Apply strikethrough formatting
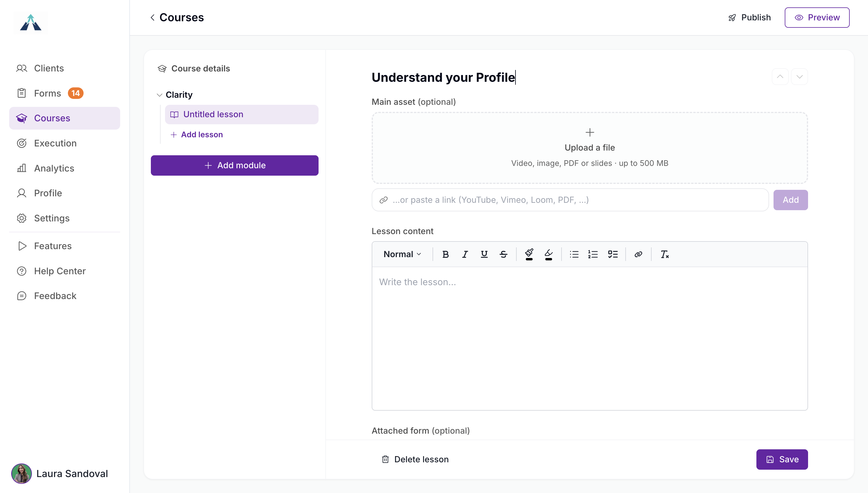 coord(503,254)
